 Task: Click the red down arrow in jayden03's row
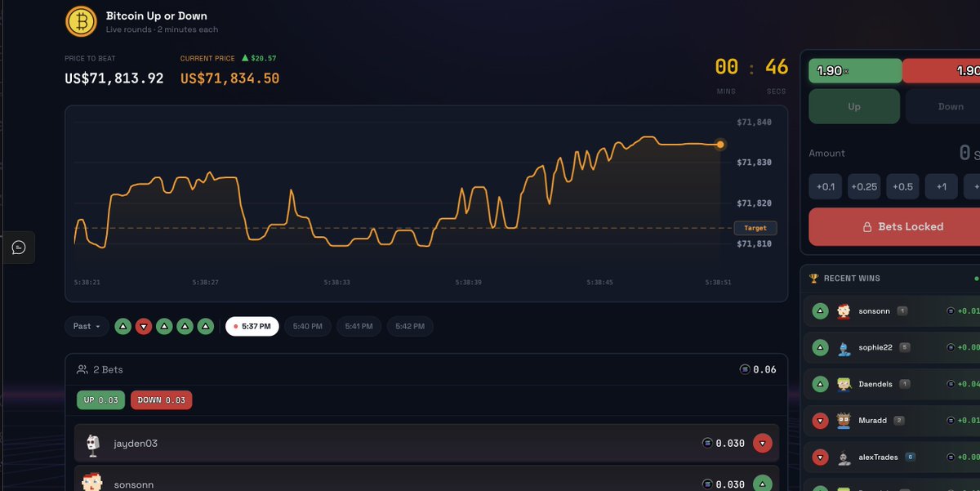[763, 444]
